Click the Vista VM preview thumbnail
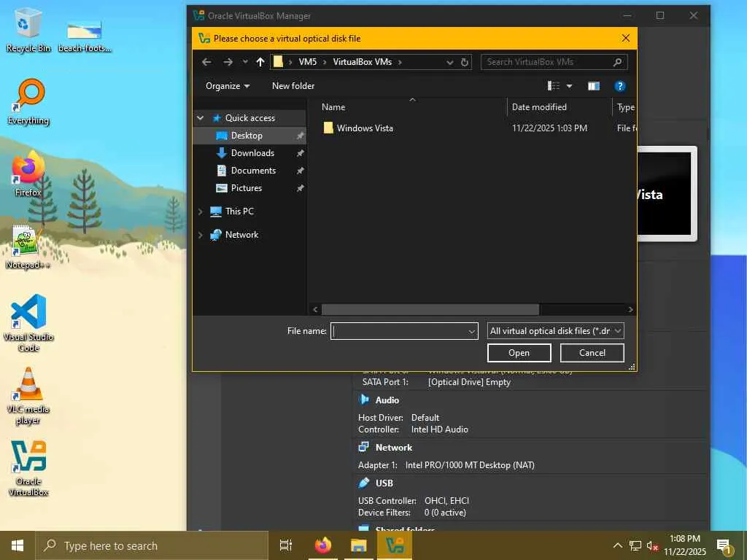Screen dimensions: 747x560 (x=666, y=194)
